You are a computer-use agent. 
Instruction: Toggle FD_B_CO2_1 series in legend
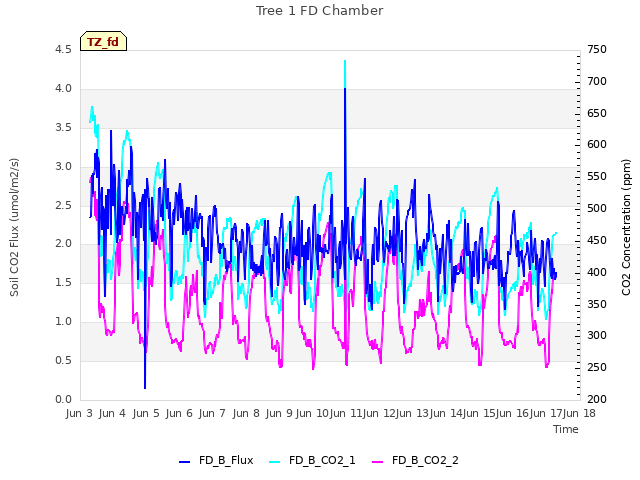coord(312,460)
